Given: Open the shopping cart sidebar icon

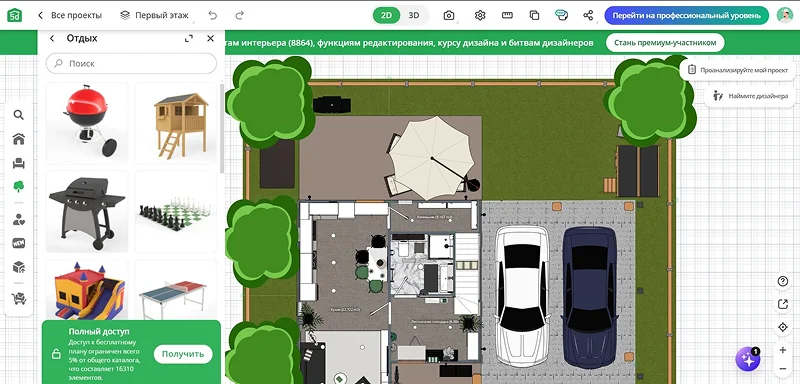Looking at the screenshot, I should [19, 298].
